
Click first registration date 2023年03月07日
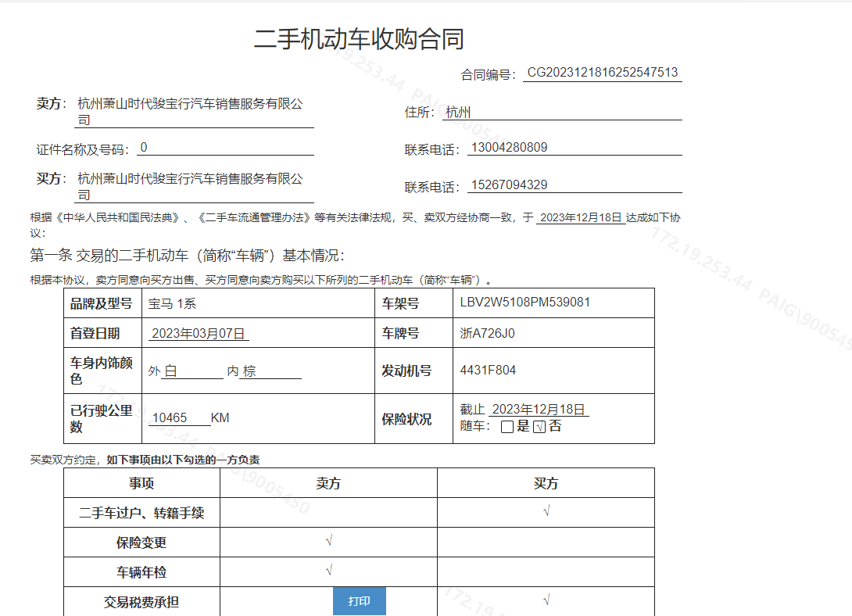click(199, 334)
